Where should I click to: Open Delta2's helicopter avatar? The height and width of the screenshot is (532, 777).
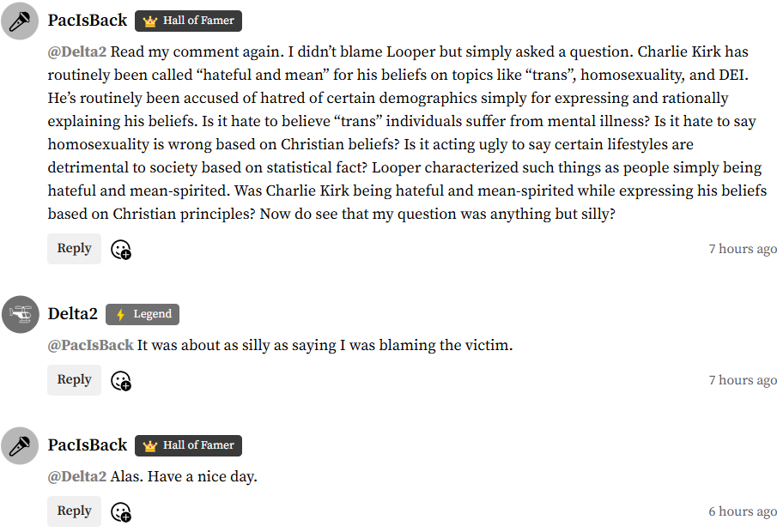[x=20, y=314]
